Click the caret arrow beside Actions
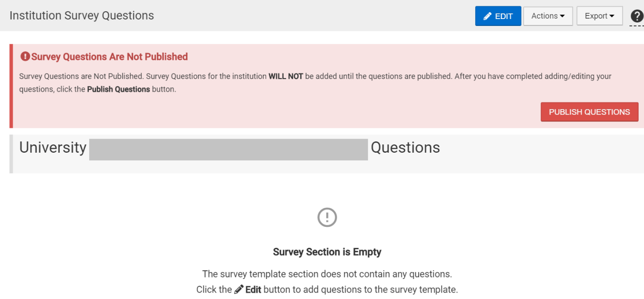Image resolution: width=644 pixels, height=299 pixels. click(563, 16)
